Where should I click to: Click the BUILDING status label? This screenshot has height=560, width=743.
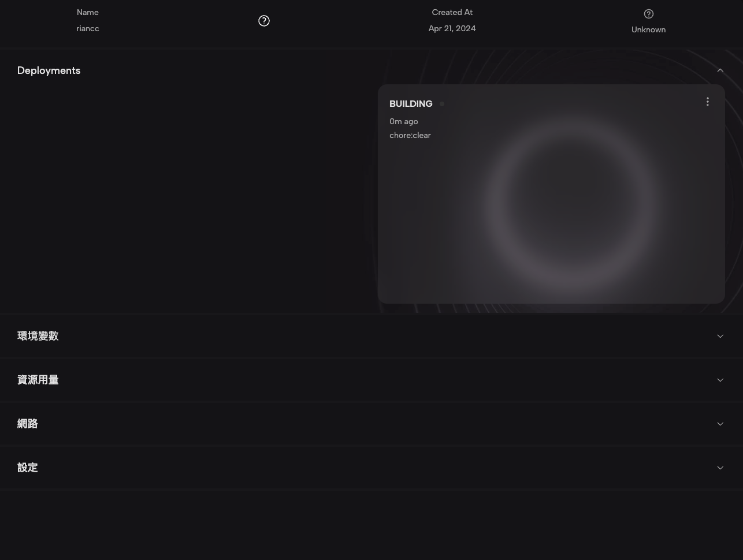click(410, 104)
